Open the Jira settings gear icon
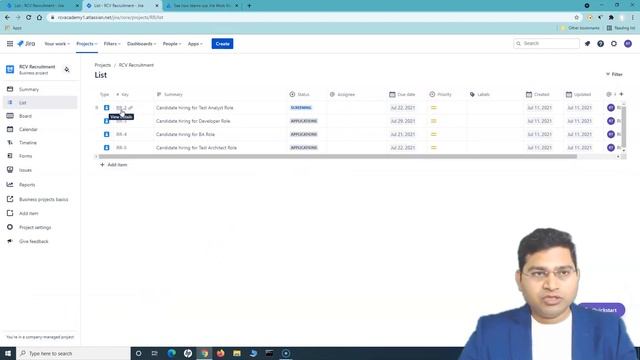Screen dimensions: 640x360 (x=614, y=44)
